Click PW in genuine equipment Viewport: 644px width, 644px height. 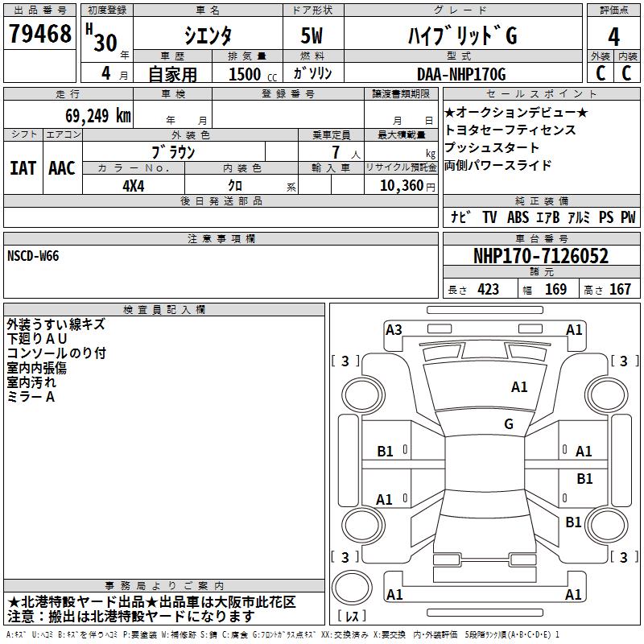point(628,217)
